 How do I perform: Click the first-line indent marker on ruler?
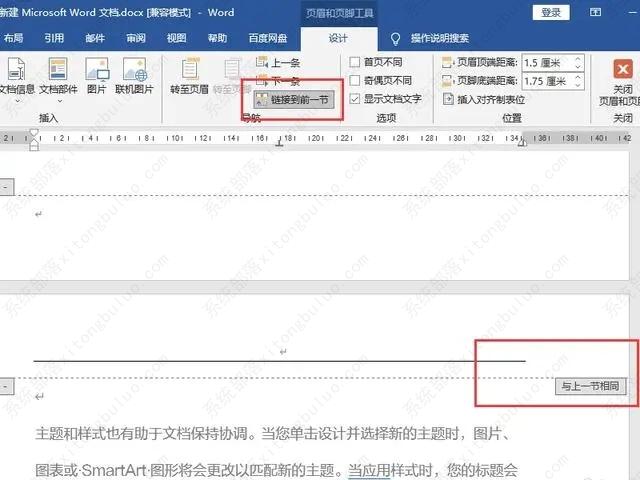tap(34, 133)
